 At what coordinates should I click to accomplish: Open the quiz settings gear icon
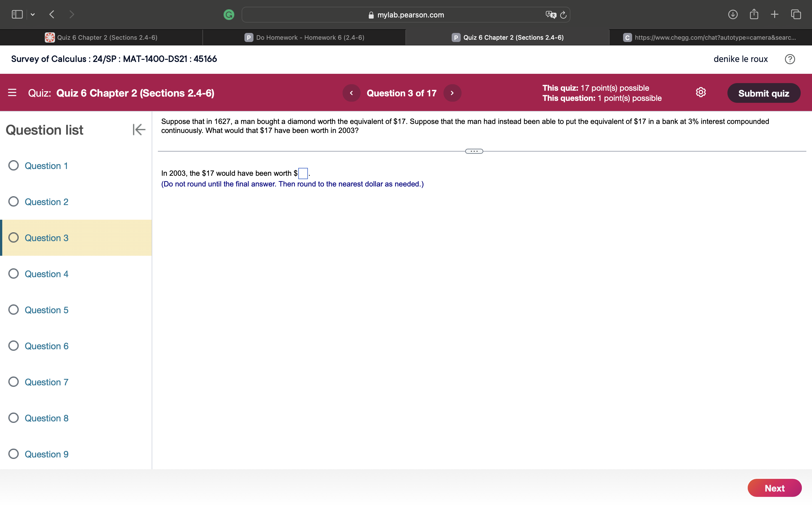(x=701, y=92)
